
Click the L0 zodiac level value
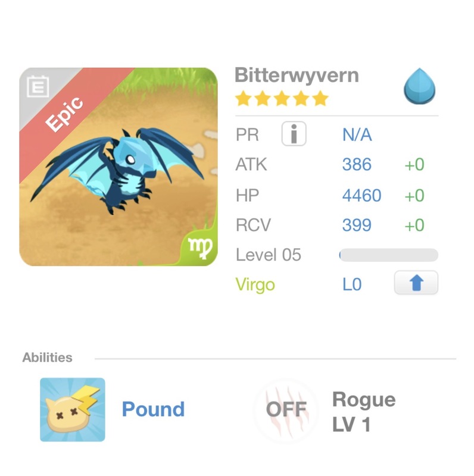coord(352,285)
